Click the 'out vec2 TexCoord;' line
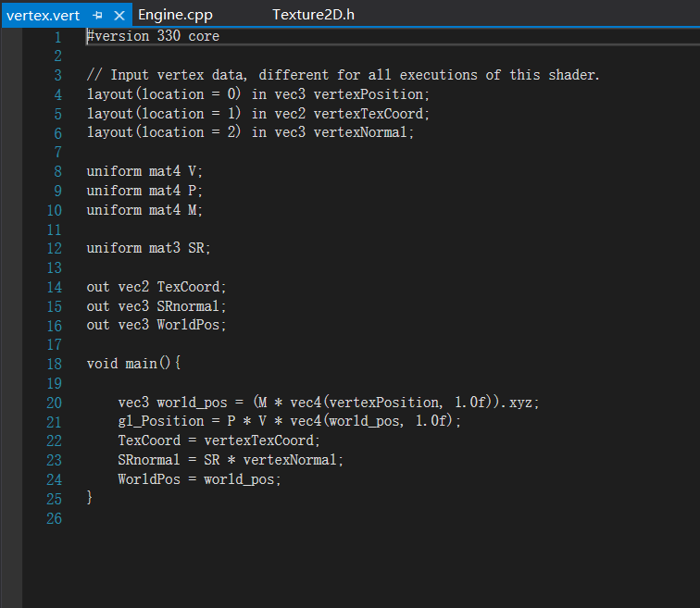This screenshot has height=608, width=700. point(156,287)
